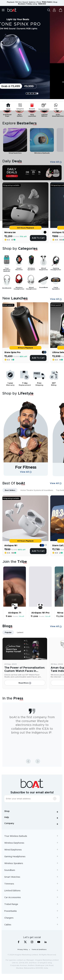The image size is (64, 980).
Task: Open the user account icon
Action: (54, 10)
